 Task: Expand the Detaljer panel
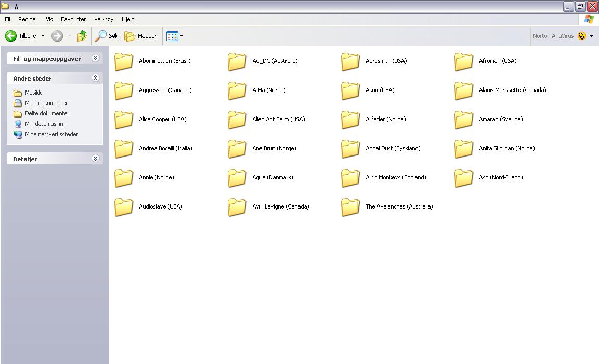pos(96,159)
